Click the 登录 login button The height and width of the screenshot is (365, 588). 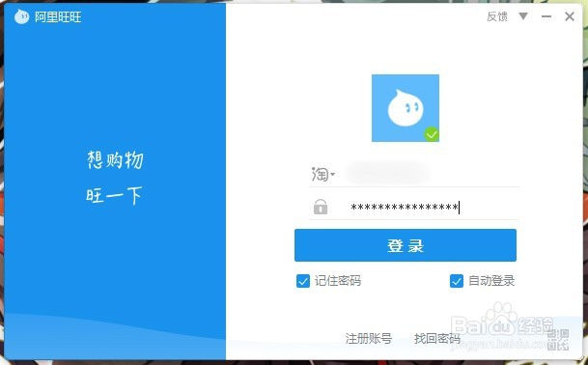[405, 245]
